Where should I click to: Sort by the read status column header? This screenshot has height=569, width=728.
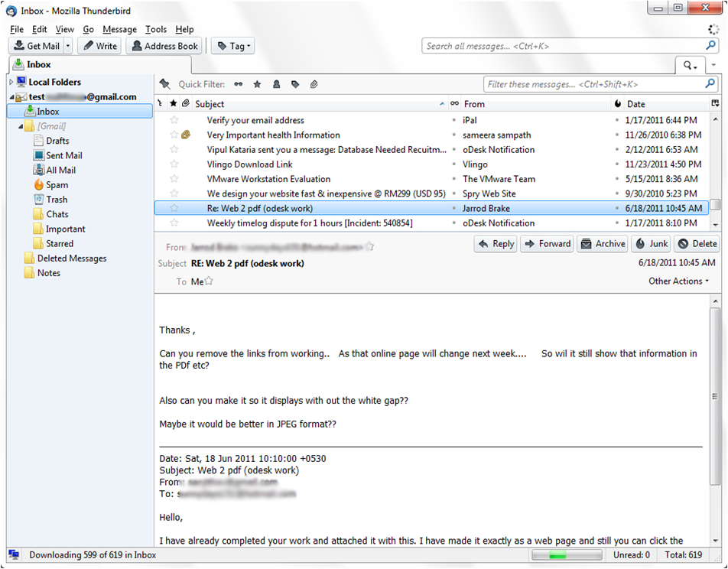(x=454, y=103)
